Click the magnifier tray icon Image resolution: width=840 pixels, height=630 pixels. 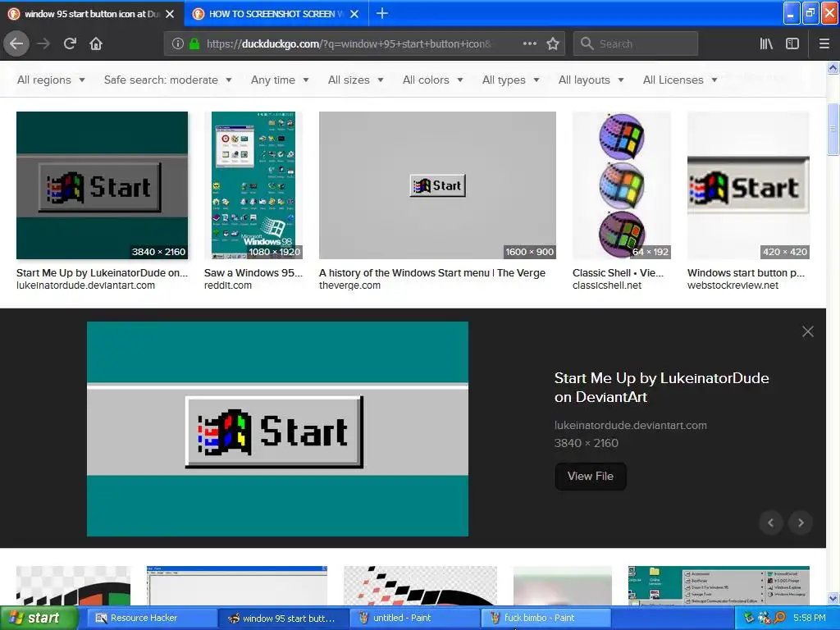pyautogui.click(x=779, y=618)
